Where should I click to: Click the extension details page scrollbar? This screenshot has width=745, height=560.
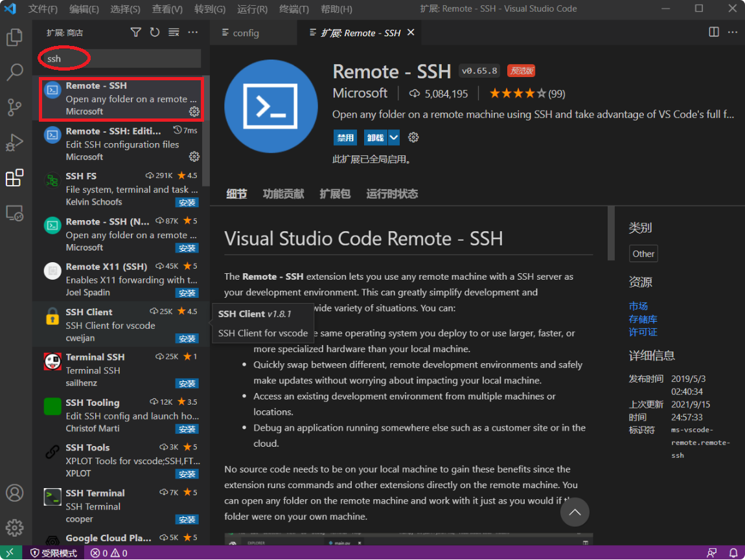[x=611, y=233]
